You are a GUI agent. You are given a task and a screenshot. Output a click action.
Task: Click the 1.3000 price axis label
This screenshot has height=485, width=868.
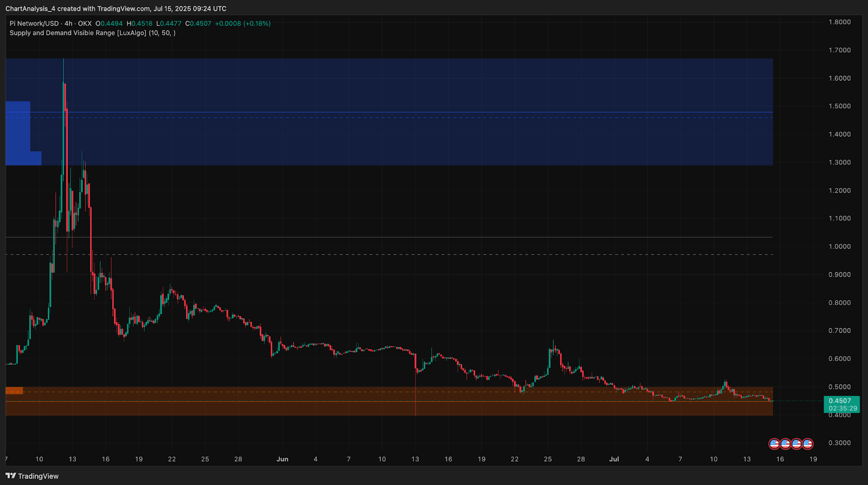[x=839, y=162]
